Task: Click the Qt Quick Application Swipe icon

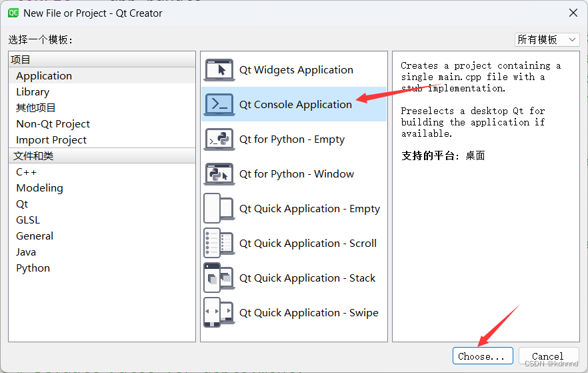Action: coord(219,312)
